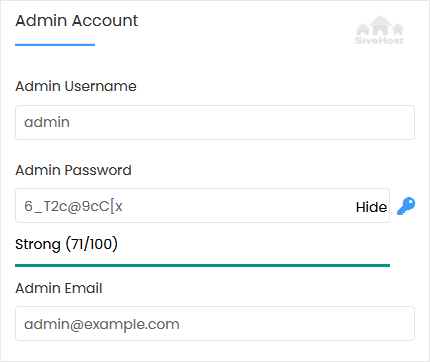Screen dimensions: 430x362
Task: Place cursor in admin@example.com email text
Action: click(102, 324)
